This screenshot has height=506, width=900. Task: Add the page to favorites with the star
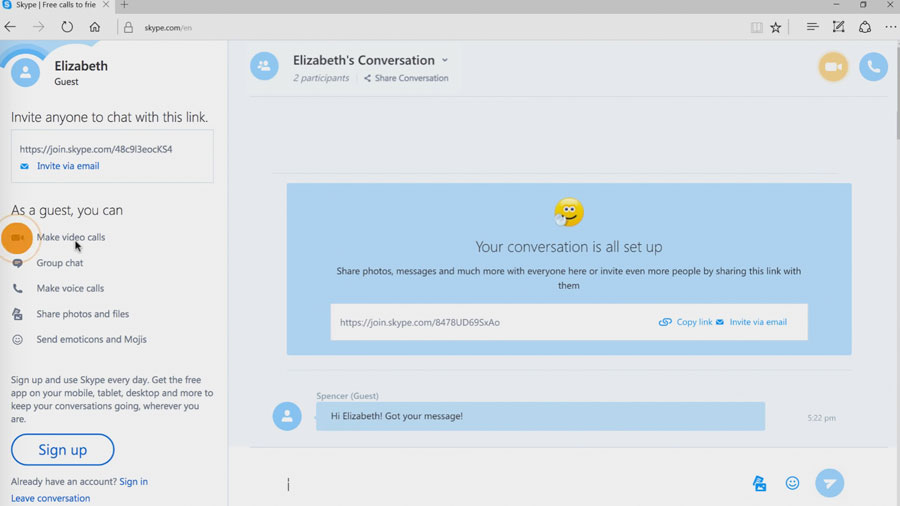click(x=775, y=27)
